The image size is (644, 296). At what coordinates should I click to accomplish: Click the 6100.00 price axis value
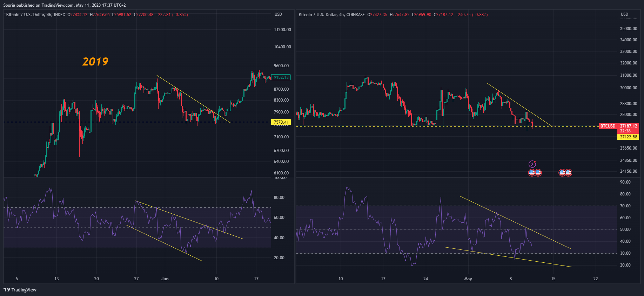(281, 173)
